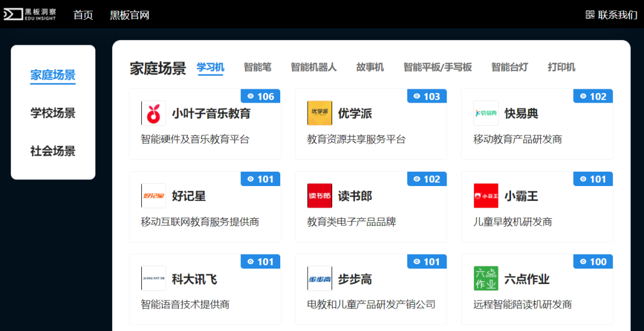Open the 好记星 company name
The width and height of the screenshot is (644, 331).
(188, 196)
